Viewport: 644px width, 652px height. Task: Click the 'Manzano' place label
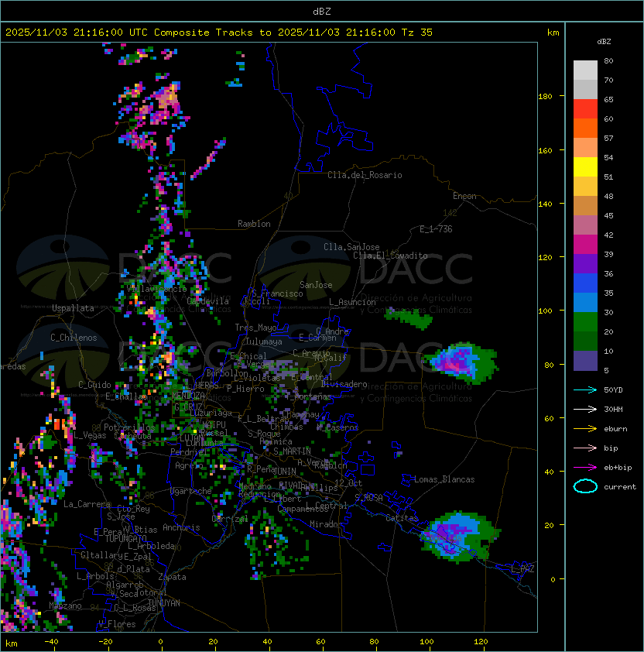coord(65,606)
